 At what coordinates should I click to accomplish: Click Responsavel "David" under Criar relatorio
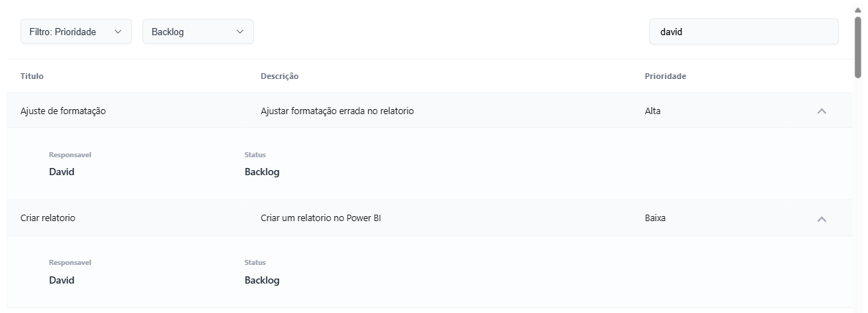[x=62, y=281]
